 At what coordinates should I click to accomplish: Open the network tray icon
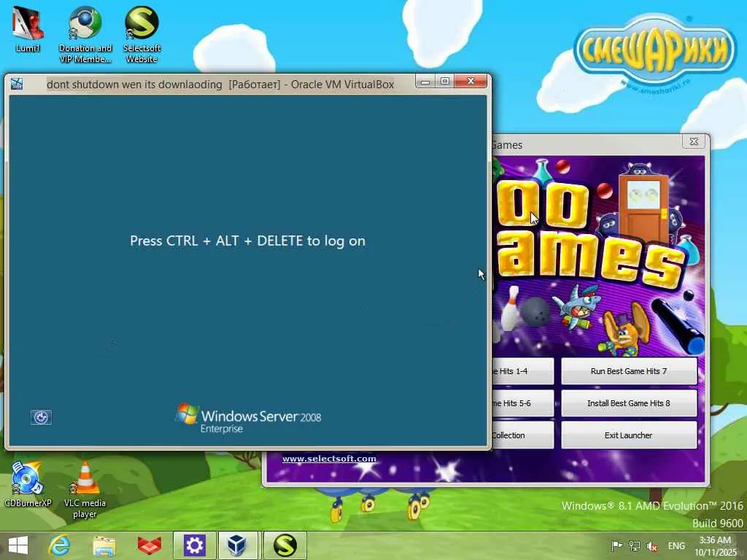[x=634, y=545]
